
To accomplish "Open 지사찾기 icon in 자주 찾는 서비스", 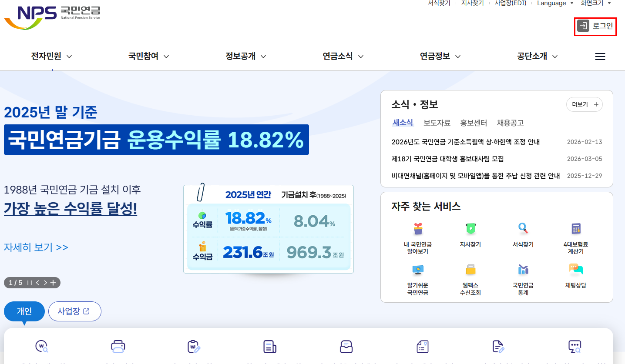I will coord(470,228).
